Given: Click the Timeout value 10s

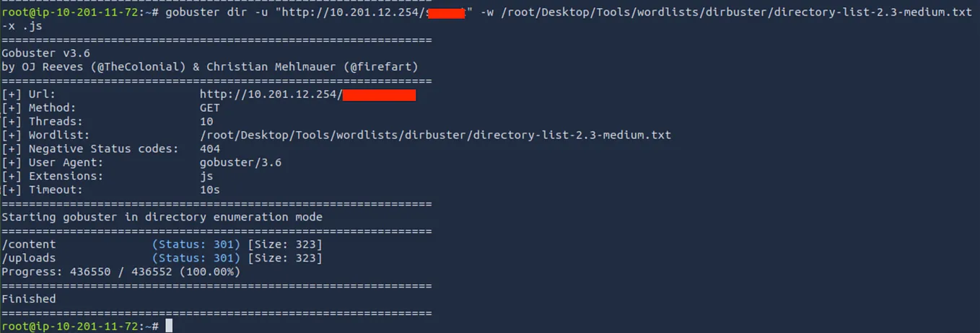Looking at the screenshot, I should (x=210, y=190).
